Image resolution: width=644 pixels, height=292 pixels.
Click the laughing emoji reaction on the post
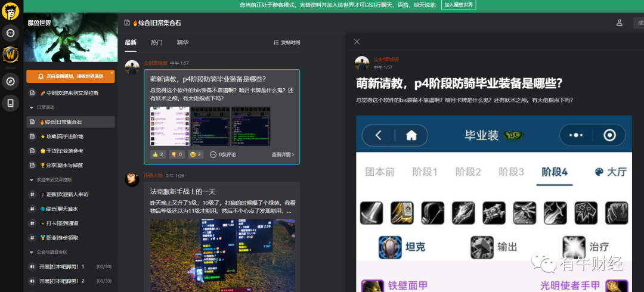click(196, 154)
